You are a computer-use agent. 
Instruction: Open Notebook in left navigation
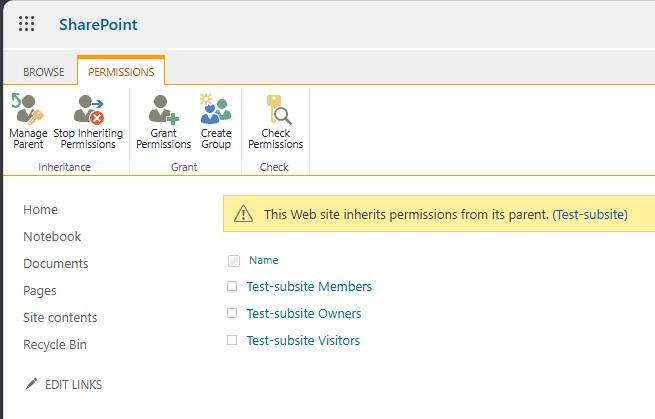[52, 236]
